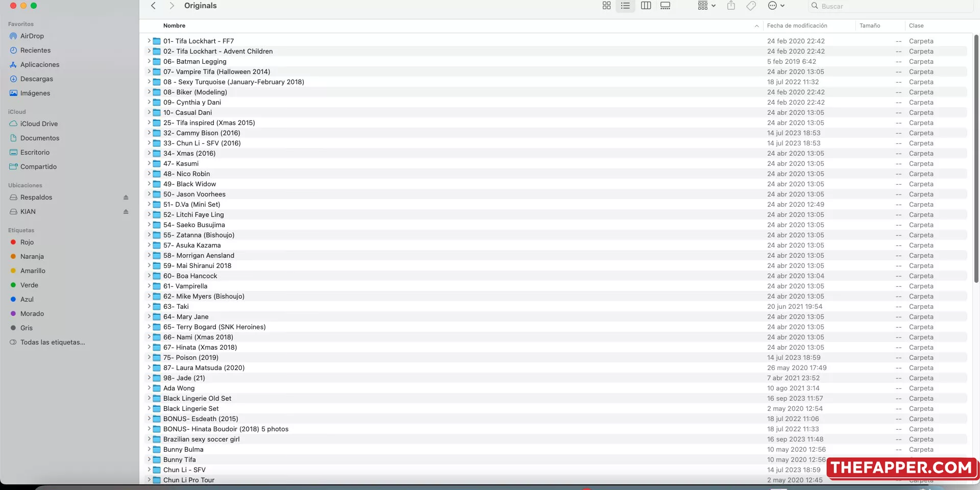This screenshot has width=980, height=490.
Task: Open Compartido in the sidebar
Action: [x=38, y=167]
